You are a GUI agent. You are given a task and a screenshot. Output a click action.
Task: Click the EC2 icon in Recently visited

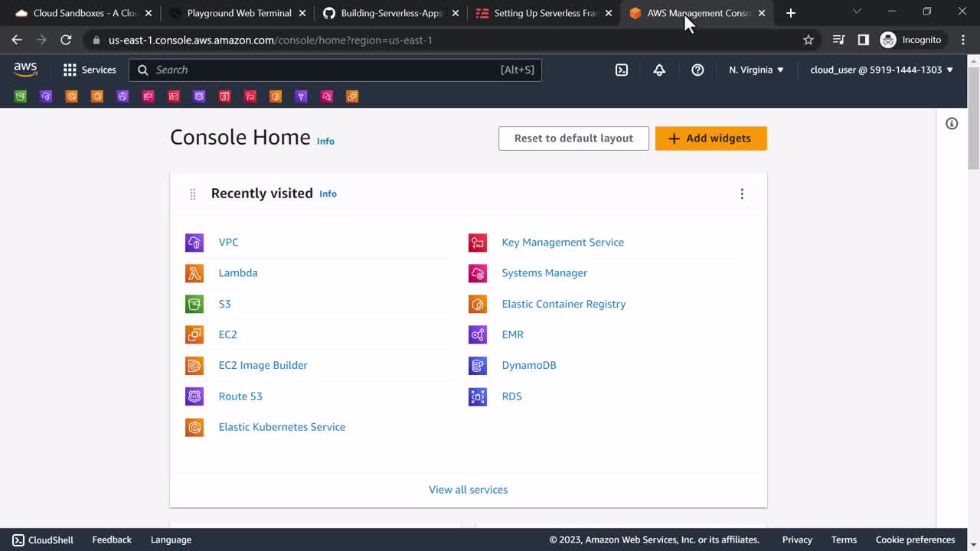pyautogui.click(x=194, y=334)
